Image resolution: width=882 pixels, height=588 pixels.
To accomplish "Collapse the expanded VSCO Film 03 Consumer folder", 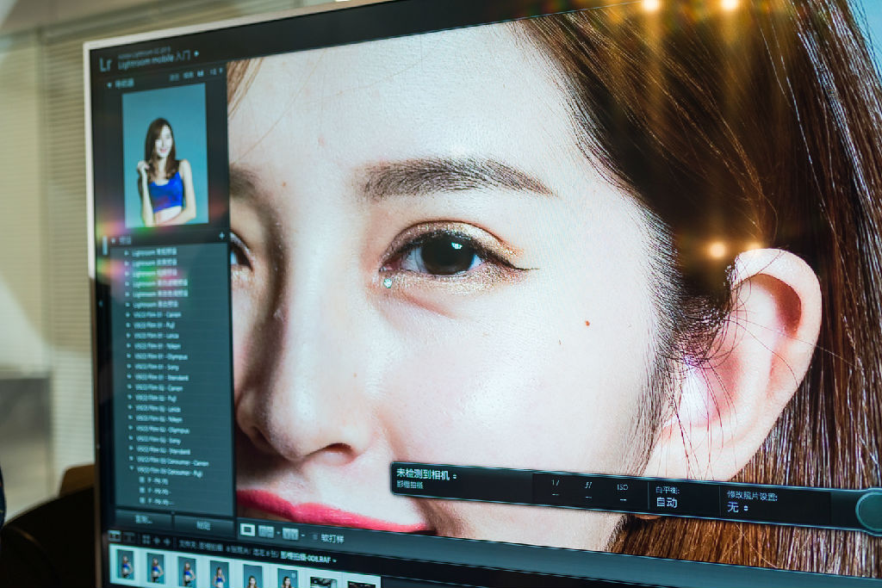I will point(132,469).
